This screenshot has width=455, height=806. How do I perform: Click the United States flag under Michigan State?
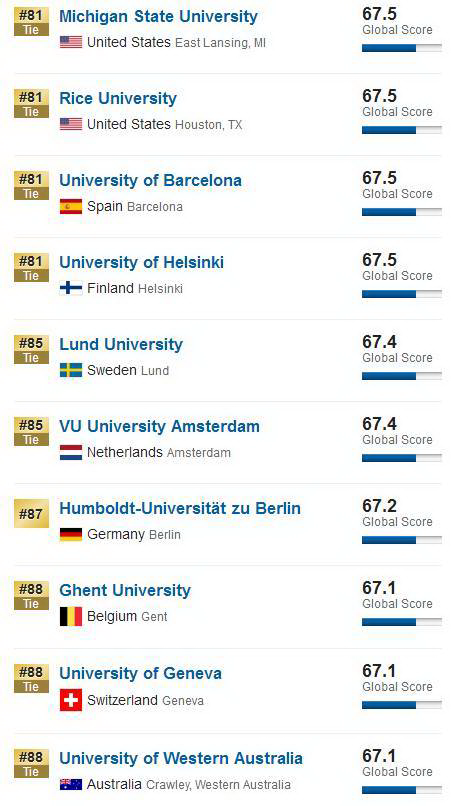point(71,42)
